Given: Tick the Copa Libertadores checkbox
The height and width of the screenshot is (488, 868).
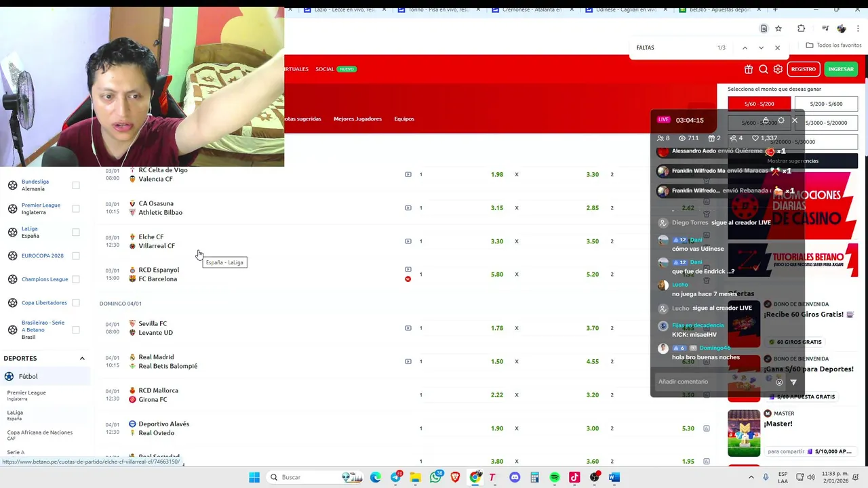Looking at the screenshot, I should tap(76, 303).
